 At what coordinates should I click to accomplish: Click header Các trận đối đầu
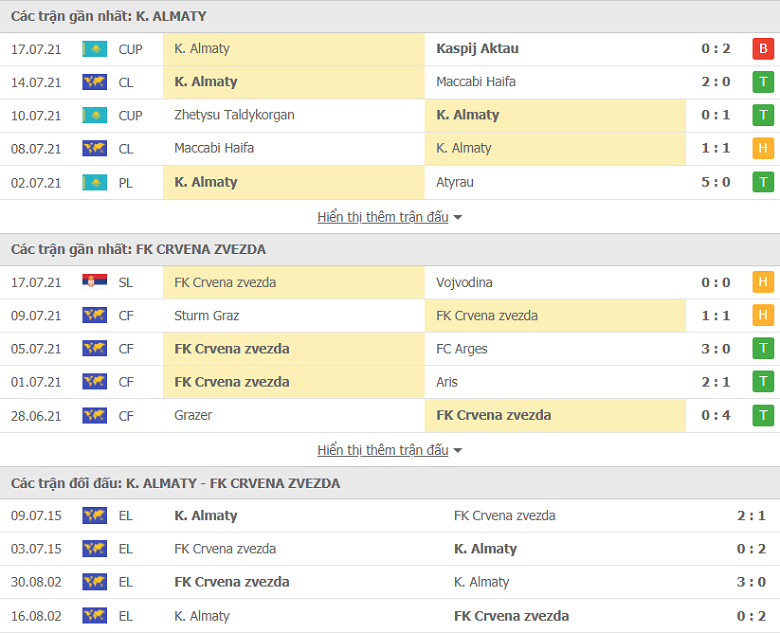coord(176,483)
